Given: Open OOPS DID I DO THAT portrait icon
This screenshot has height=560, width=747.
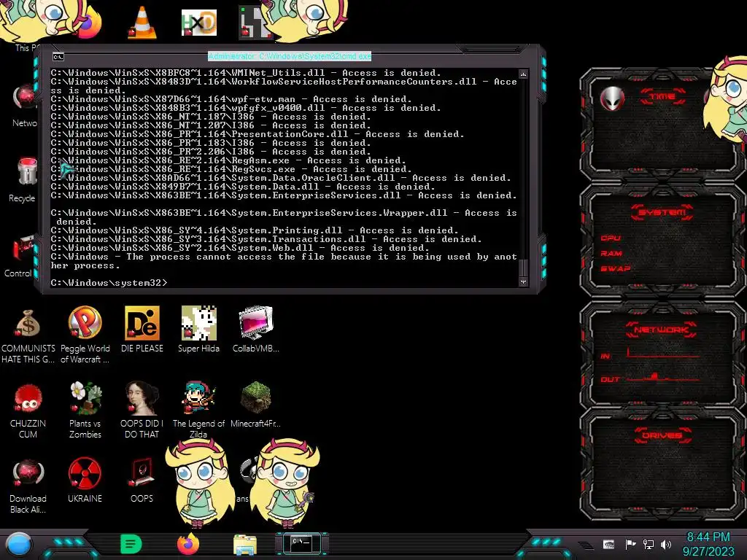Looking at the screenshot, I should 142,411.
